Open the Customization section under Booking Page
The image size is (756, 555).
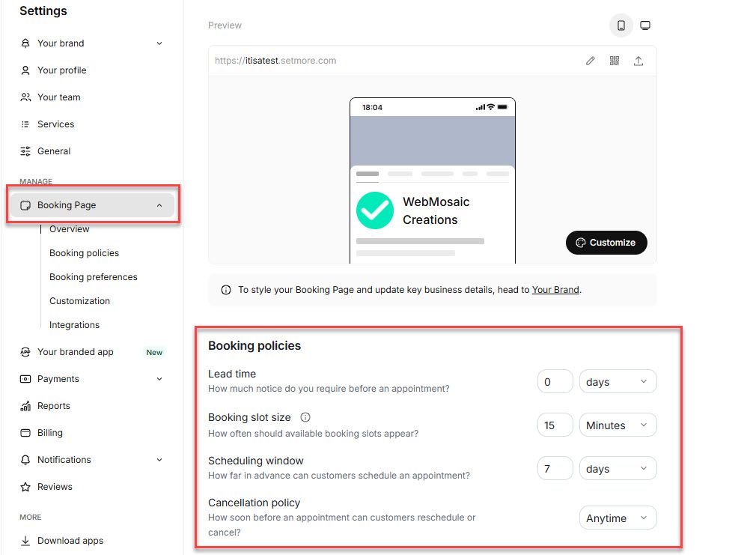[79, 300]
